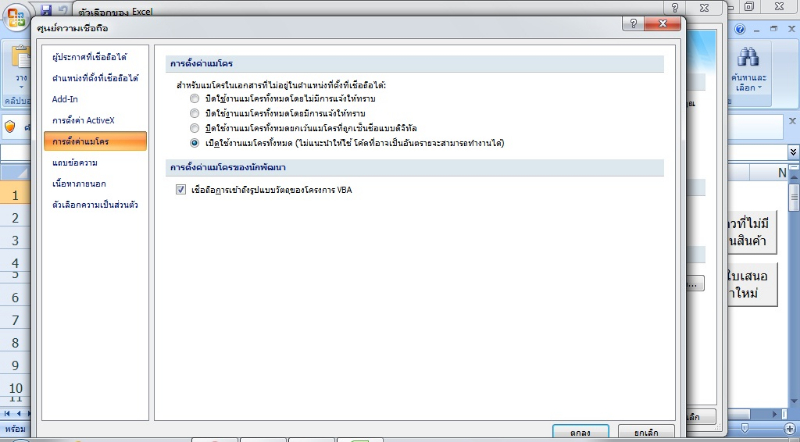Select third radio: disable all except digitally signed macros
Screen dimensions: 800x442
(x=194, y=128)
